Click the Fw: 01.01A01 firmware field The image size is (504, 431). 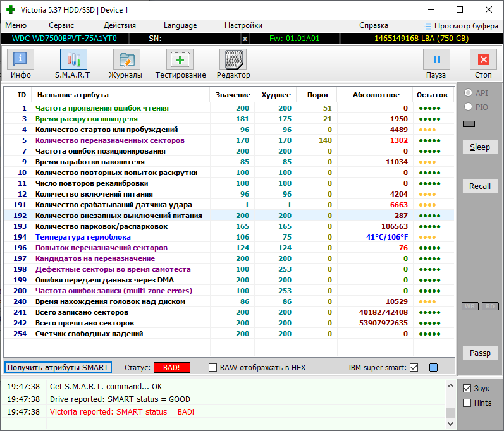coord(295,39)
